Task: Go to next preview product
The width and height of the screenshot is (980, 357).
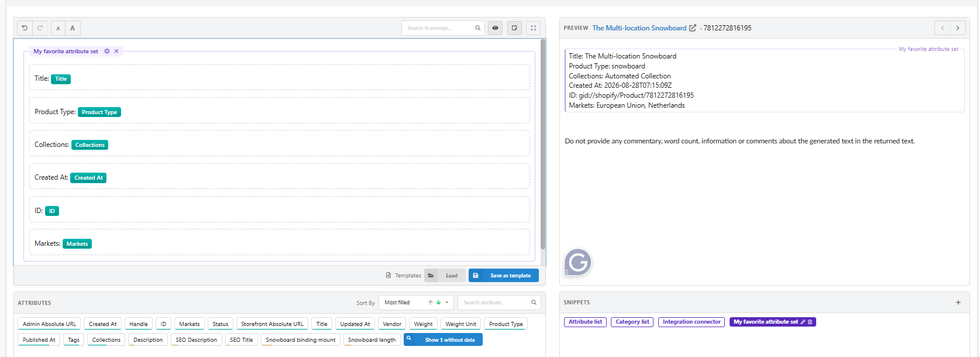Action: tap(958, 28)
